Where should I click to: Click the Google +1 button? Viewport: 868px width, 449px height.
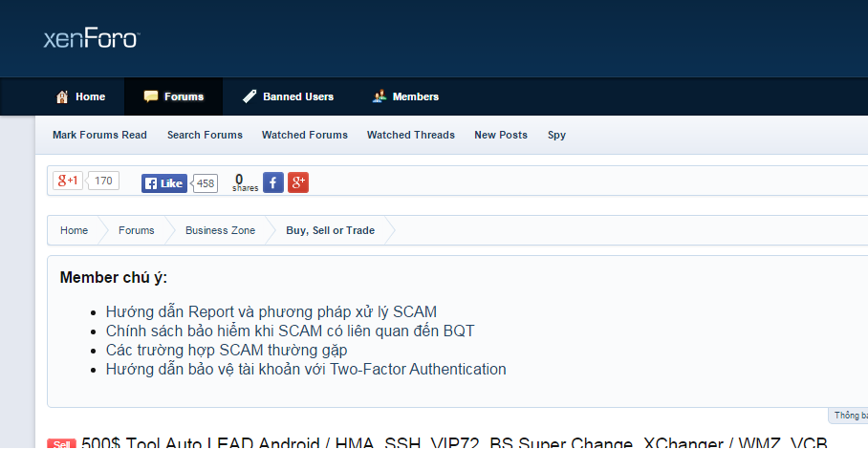[68, 181]
